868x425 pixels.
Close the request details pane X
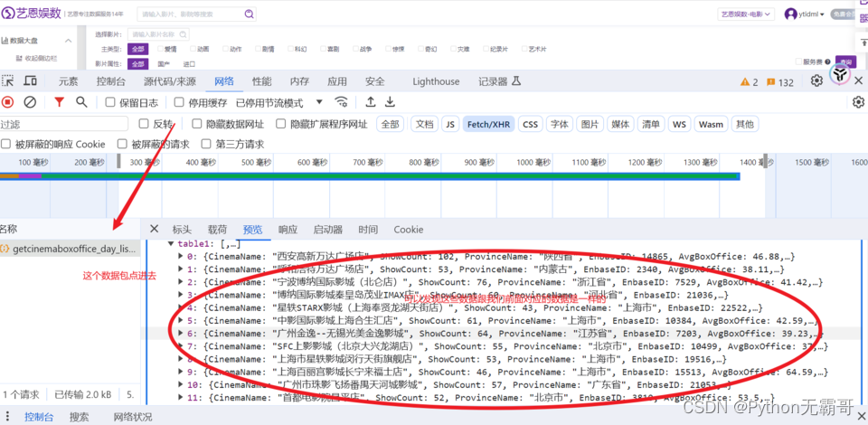pos(155,229)
